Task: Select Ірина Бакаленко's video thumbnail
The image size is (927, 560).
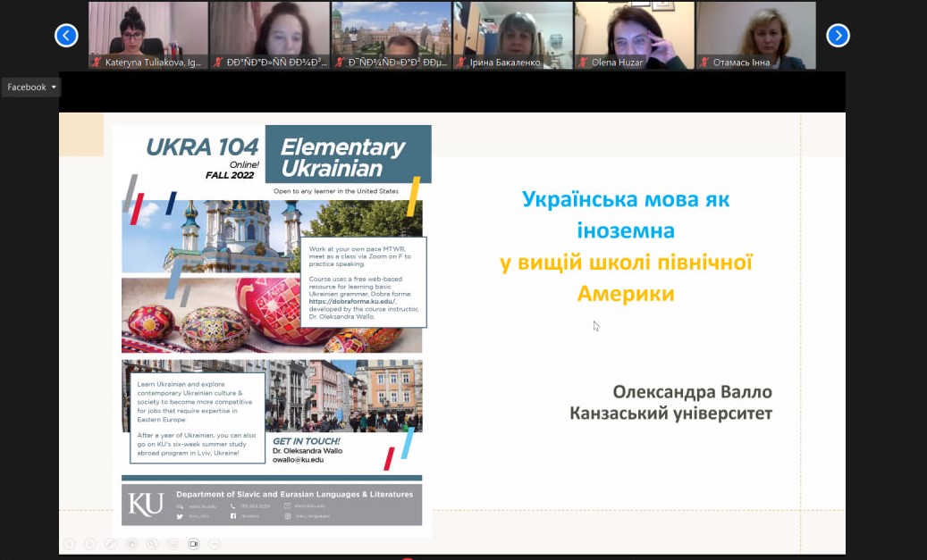Action: (x=512, y=35)
